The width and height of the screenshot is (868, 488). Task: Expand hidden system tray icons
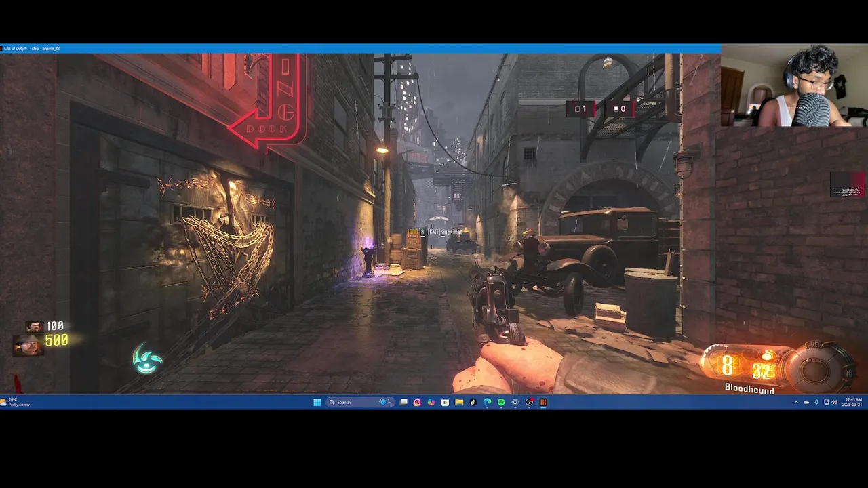point(796,402)
